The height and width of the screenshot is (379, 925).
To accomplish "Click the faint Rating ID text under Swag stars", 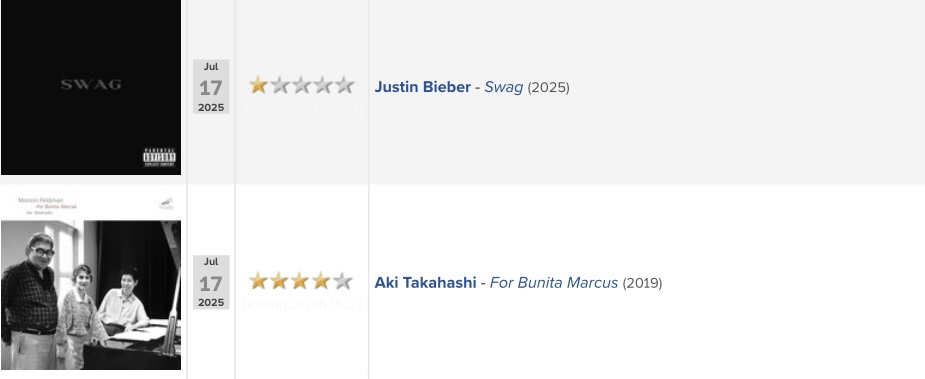I will tap(301, 109).
